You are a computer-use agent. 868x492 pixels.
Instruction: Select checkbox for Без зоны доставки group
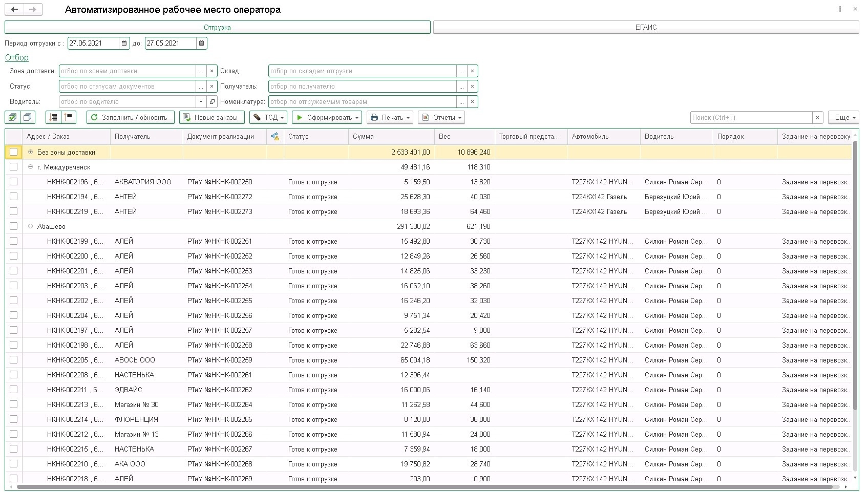(x=13, y=152)
